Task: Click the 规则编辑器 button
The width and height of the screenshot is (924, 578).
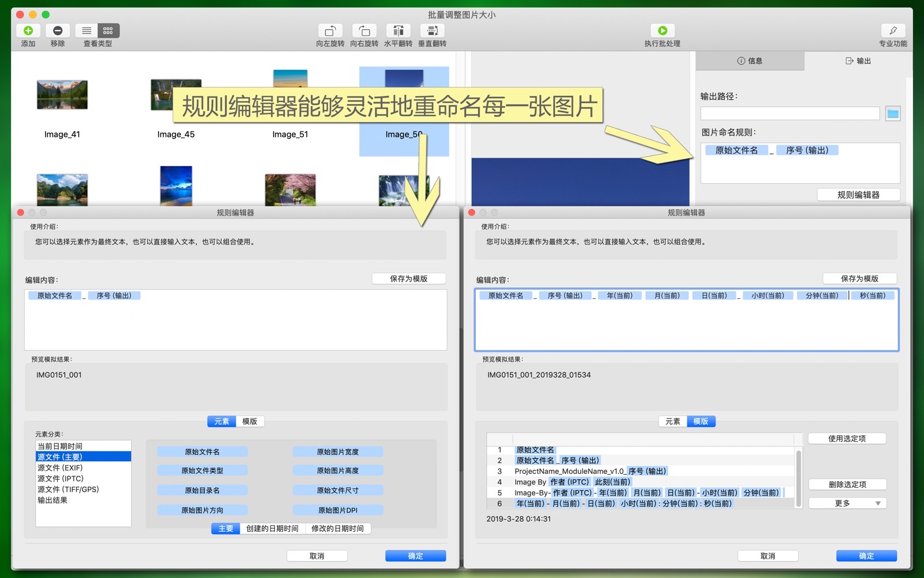Action: click(x=858, y=195)
